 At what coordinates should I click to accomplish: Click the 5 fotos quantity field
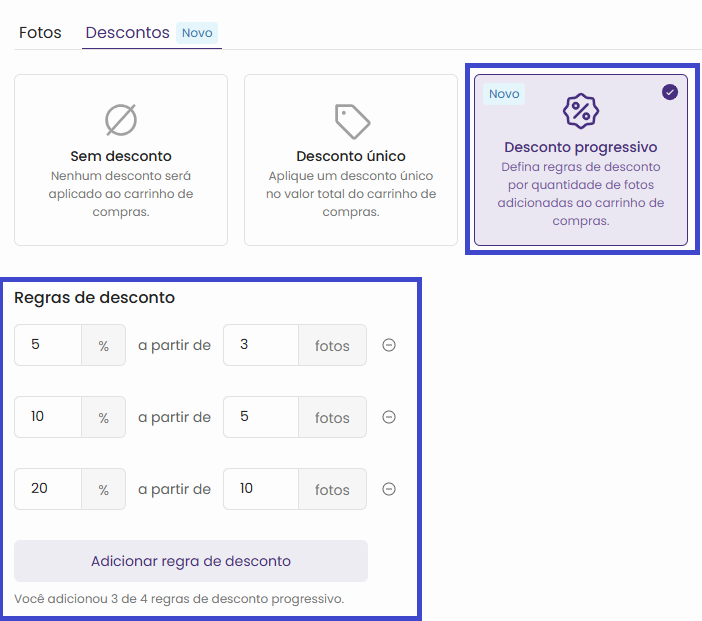(260, 417)
